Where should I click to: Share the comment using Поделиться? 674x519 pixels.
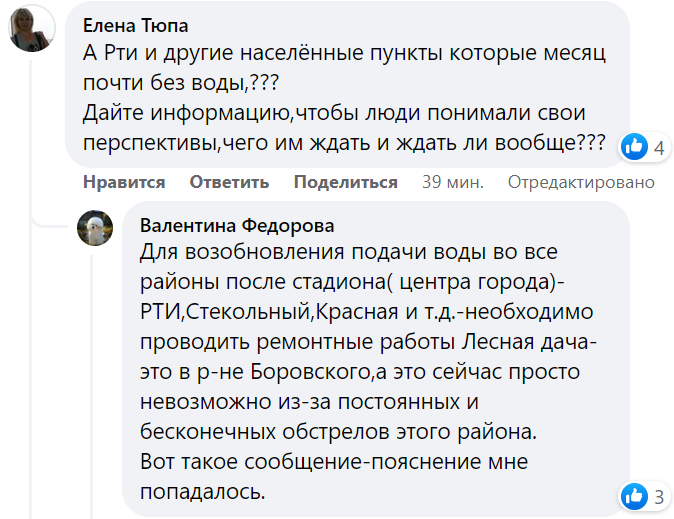345,182
